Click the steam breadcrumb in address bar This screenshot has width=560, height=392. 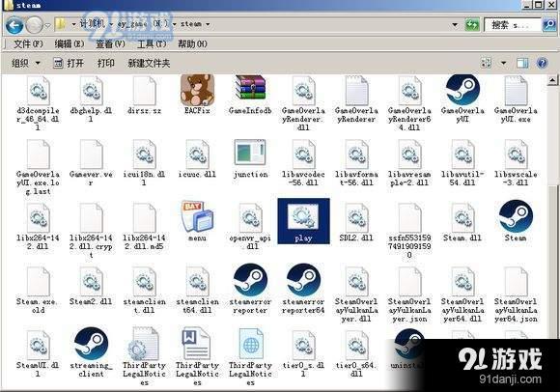coord(191,24)
